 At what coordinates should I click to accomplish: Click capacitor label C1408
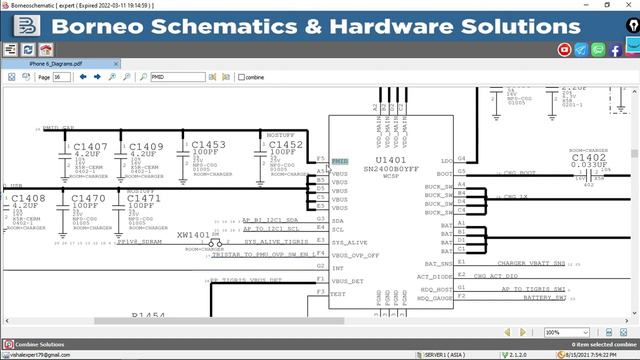(x=29, y=198)
